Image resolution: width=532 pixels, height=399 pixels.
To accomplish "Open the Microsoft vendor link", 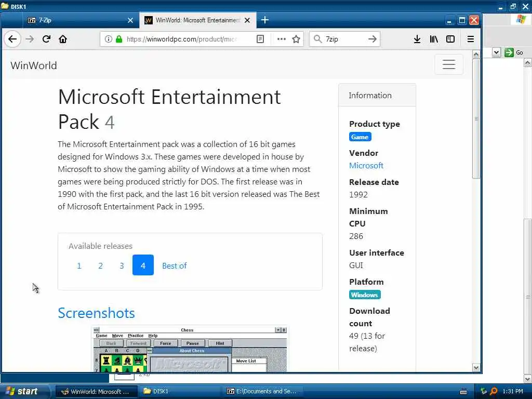I will pos(366,166).
